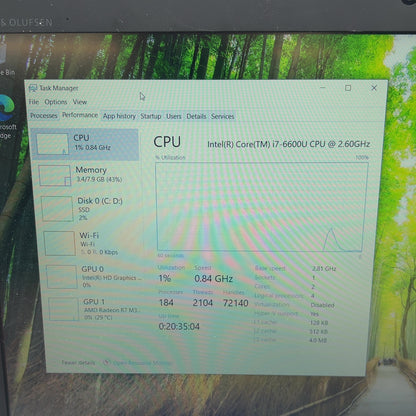Maximize the Task Manager window
The height and width of the screenshot is (416, 416).
(348, 88)
